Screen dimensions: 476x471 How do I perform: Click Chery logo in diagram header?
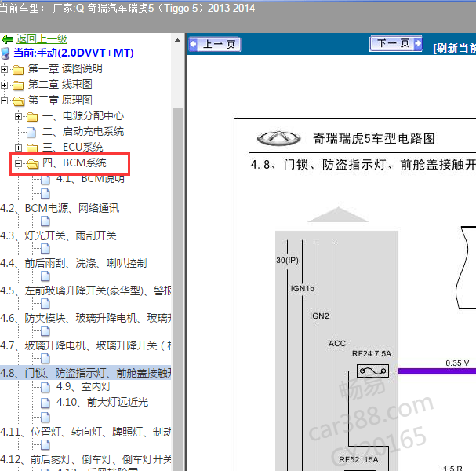278,138
